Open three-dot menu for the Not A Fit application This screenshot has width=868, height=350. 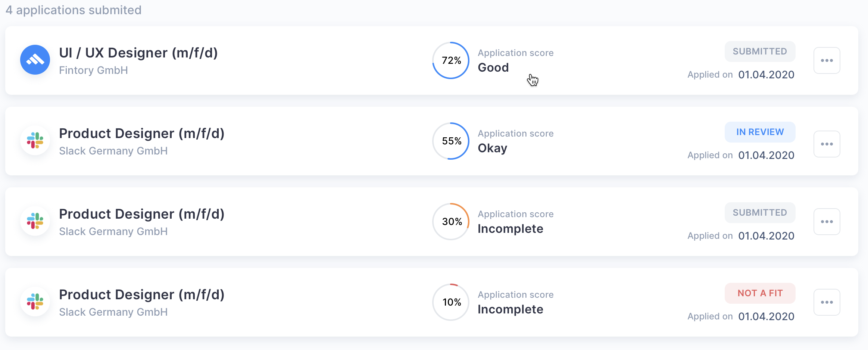pyautogui.click(x=827, y=302)
